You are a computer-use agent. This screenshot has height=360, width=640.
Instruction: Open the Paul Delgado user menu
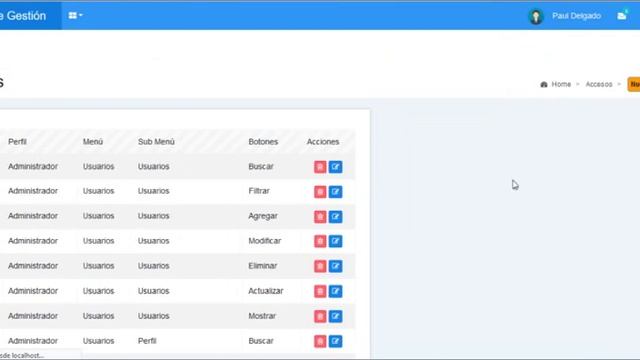[576, 16]
